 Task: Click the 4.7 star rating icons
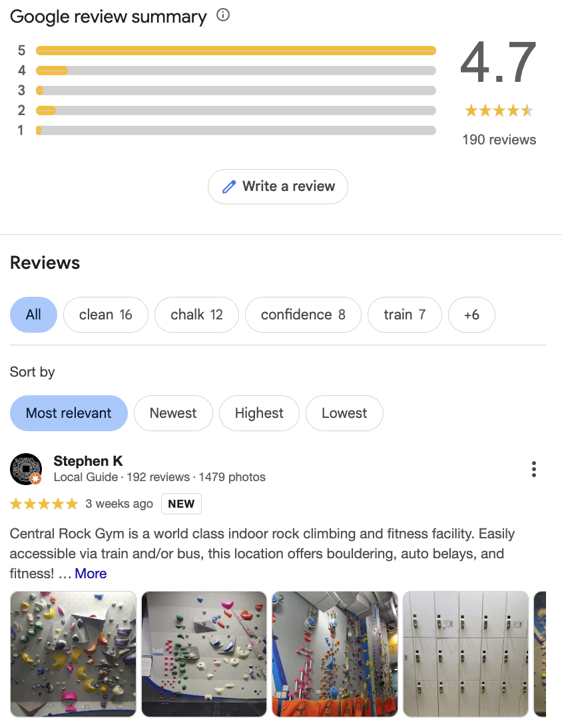point(499,110)
